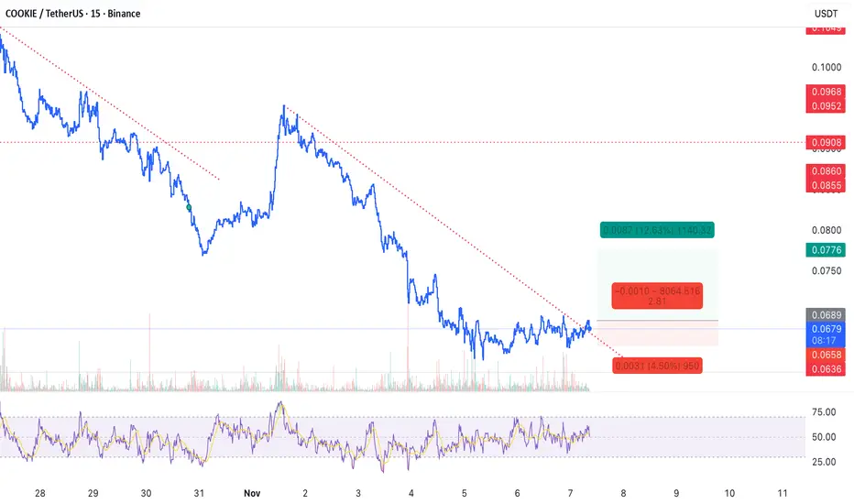Click the 30 date on the time axis
The image size is (854, 504).
point(146,493)
